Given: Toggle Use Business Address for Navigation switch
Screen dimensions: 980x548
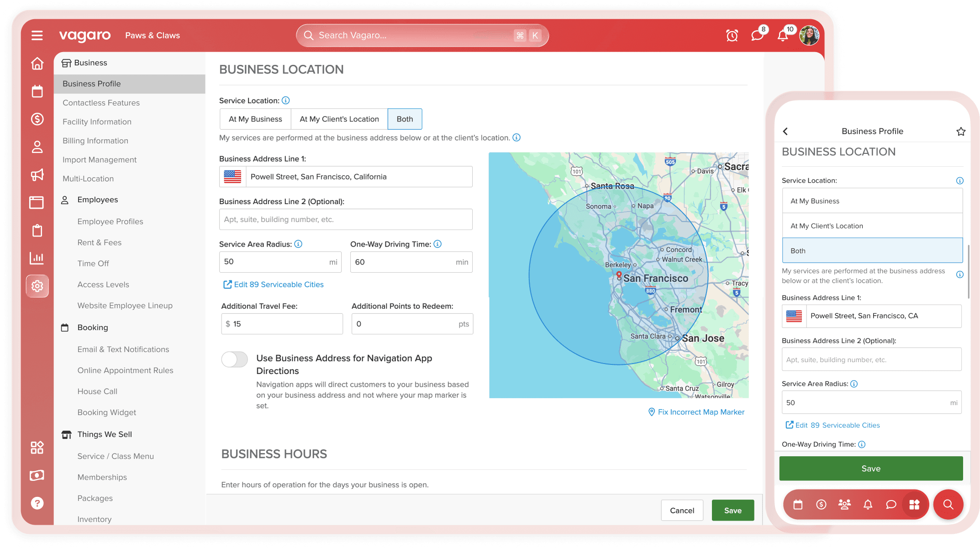Looking at the screenshot, I should tap(235, 359).
